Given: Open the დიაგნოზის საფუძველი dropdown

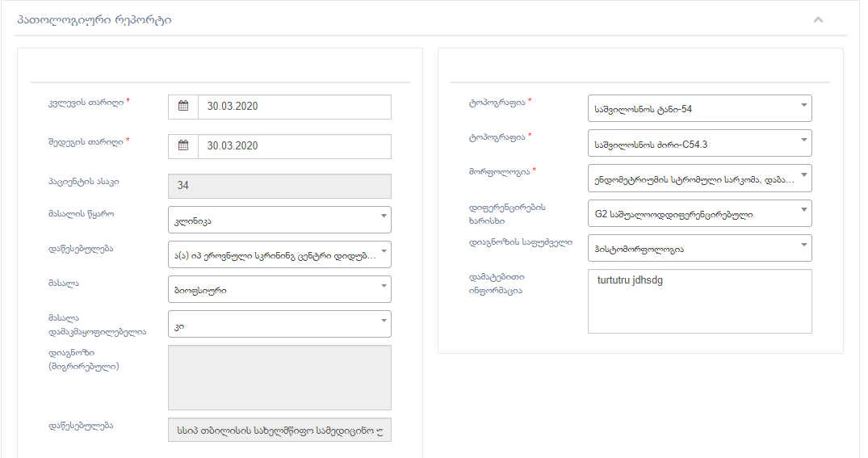Looking at the screenshot, I should click(x=699, y=248).
